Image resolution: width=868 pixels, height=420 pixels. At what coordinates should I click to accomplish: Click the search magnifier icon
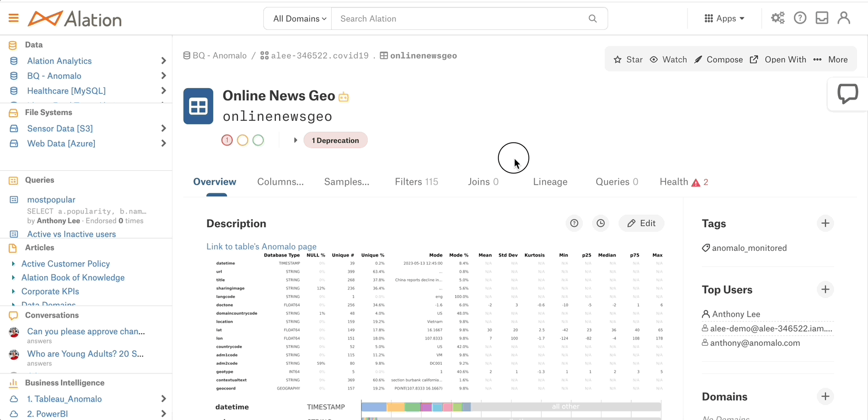tap(593, 18)
